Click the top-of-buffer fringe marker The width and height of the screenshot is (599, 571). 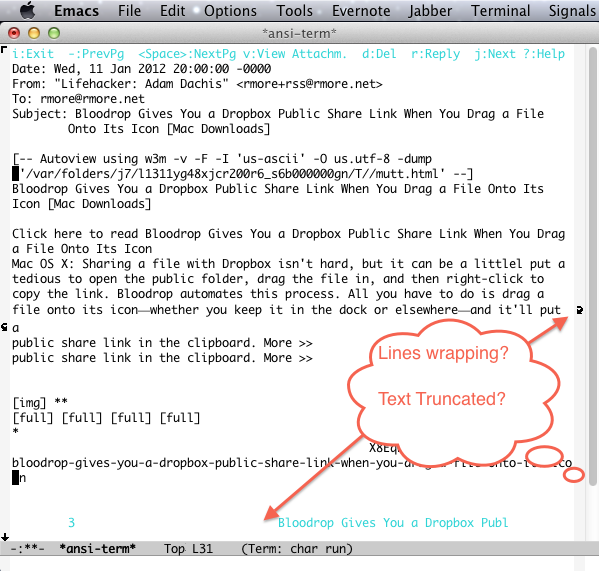(4, 50)
